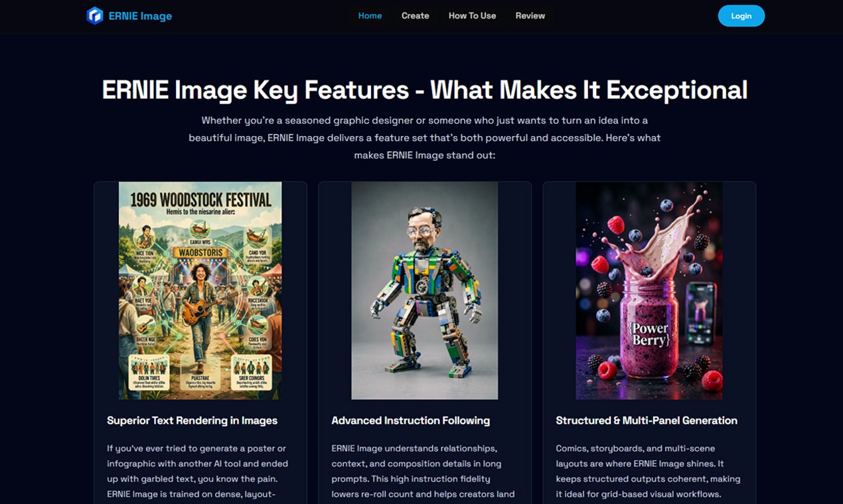Click the Superior Text Rendering in Images heading
Image resolution: width=843 pixels, height=504 pixels.
192,420
